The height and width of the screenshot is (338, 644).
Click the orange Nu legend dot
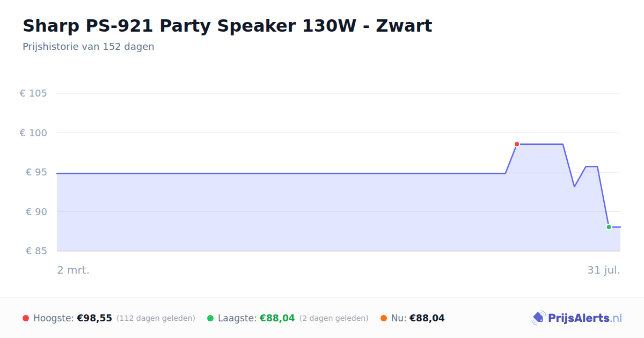tap(384, 318)
